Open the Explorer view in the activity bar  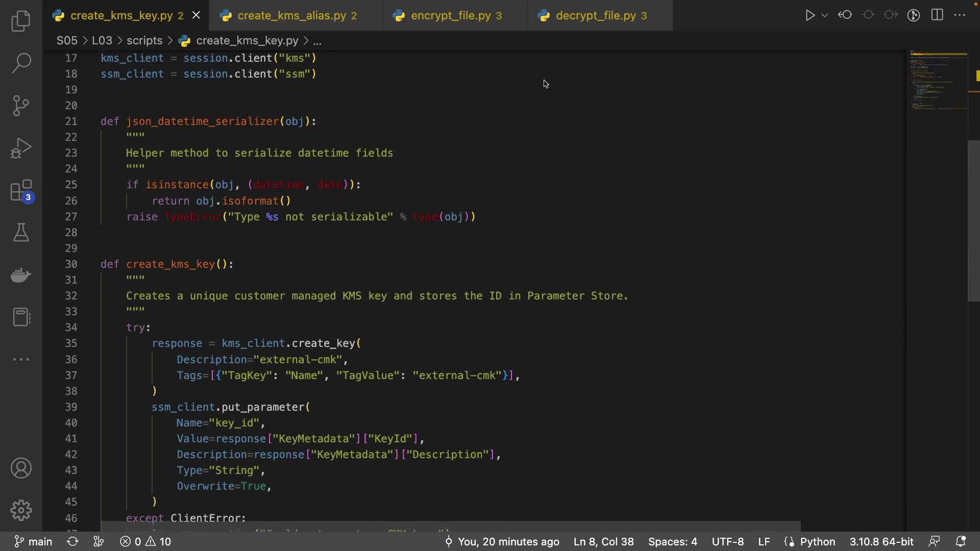click(21, 21)
